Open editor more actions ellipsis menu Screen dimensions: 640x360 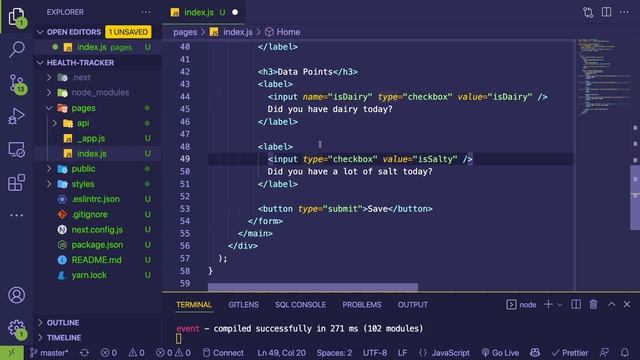pos(624,12)
